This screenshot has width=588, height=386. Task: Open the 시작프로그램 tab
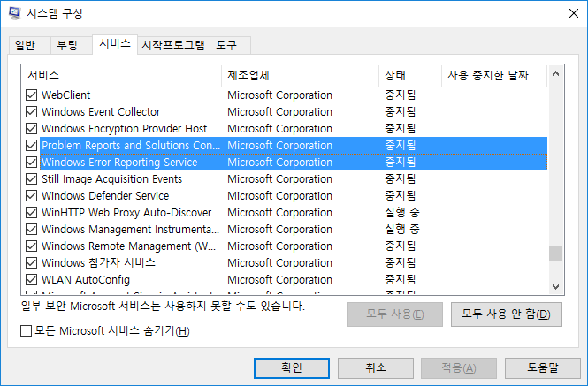click(x=173, y=45)
